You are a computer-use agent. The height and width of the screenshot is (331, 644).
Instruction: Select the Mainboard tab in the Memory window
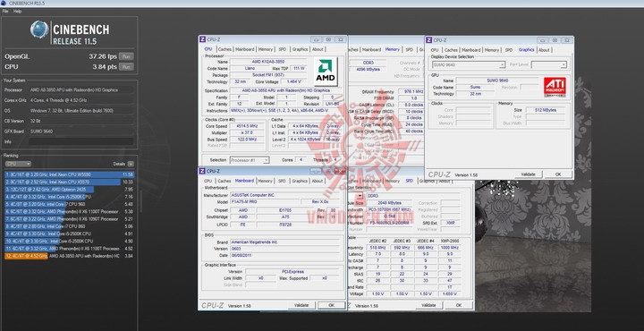pyautogui.click(x=372, y=50)
